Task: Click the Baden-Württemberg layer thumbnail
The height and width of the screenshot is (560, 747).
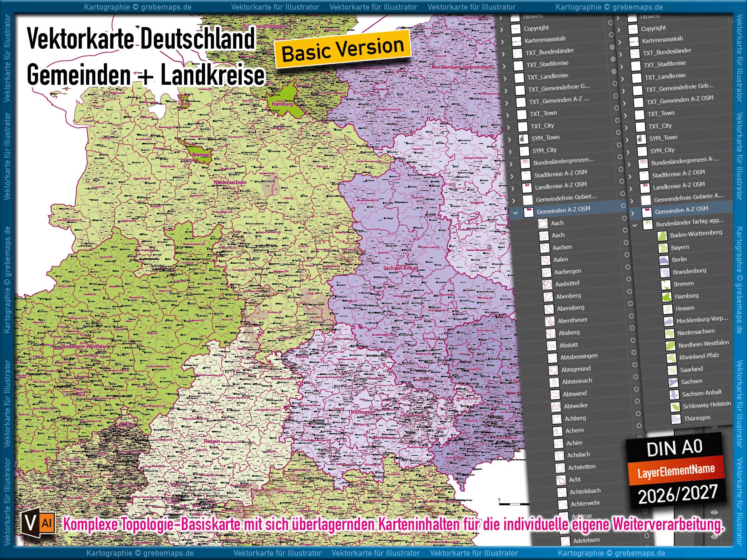Action: pyautogui.click(x=662, y=236)
